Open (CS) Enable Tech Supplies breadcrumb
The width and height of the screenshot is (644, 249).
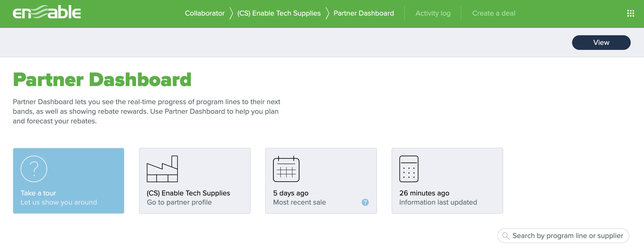coord(279,13)
